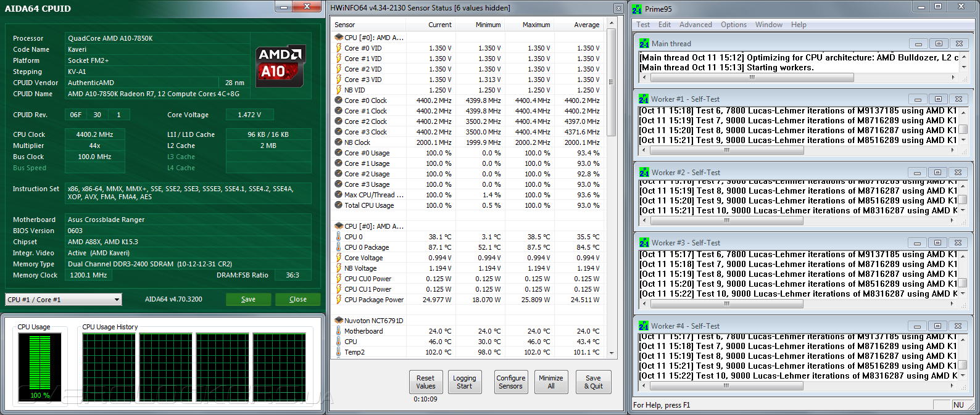980x415 pixels.
Task: Open the Test menu in Prime95
Action: point(643,25)
